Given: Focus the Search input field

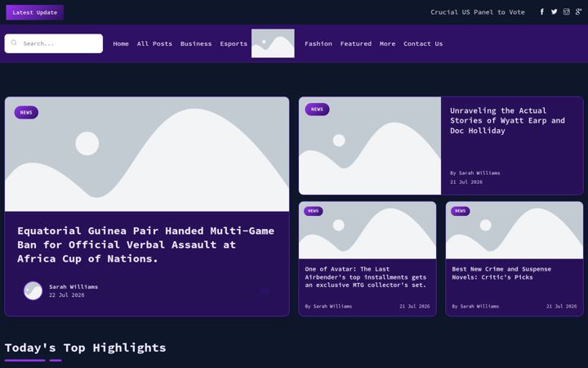Looking at the screenshot, I should coord(54,43).
